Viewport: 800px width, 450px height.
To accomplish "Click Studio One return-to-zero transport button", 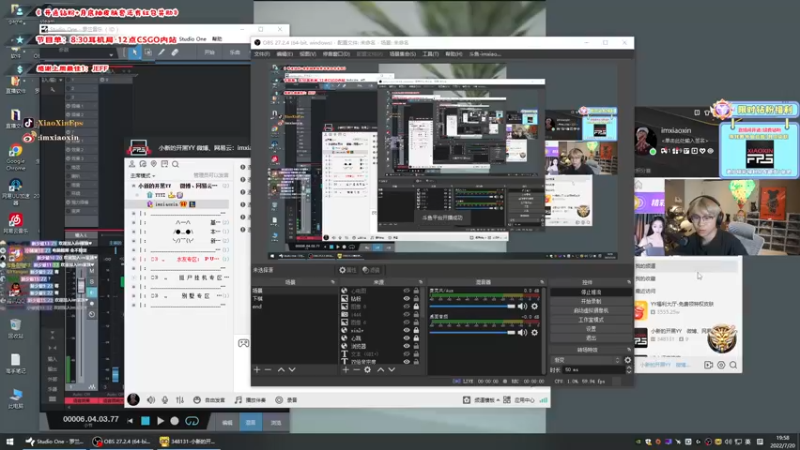I will coord(130,421).
